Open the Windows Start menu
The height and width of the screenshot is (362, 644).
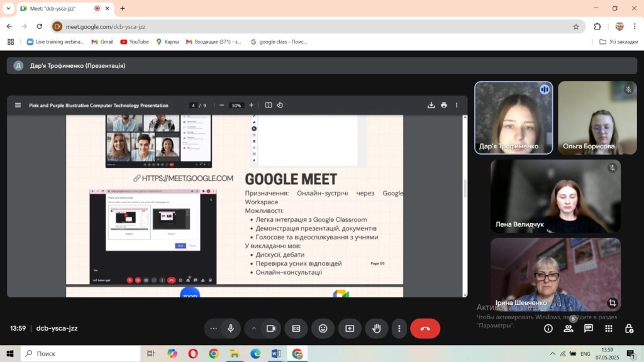coord(10,353)
